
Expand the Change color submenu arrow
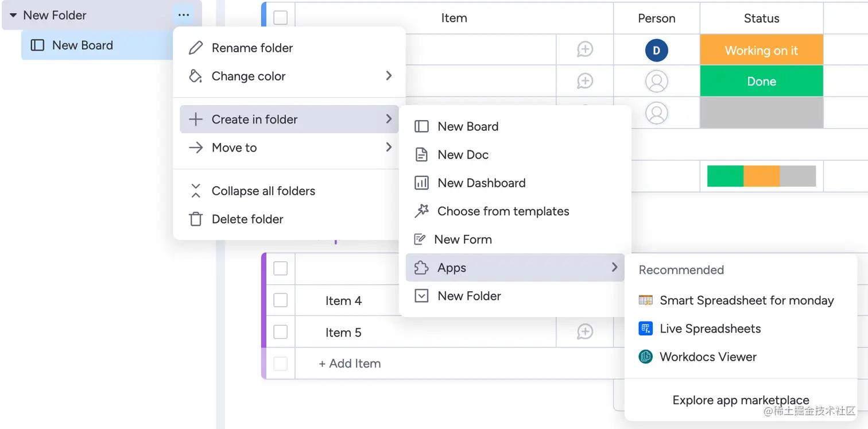click(x=389, y=76)
